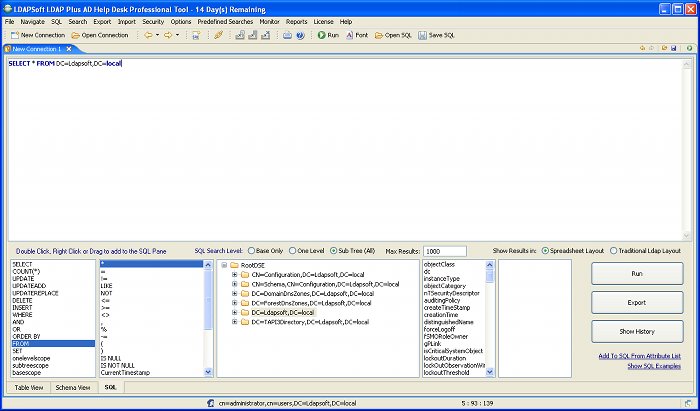Open the Show SQL Examples link
700x411 pixels.
tap(654, 366)
